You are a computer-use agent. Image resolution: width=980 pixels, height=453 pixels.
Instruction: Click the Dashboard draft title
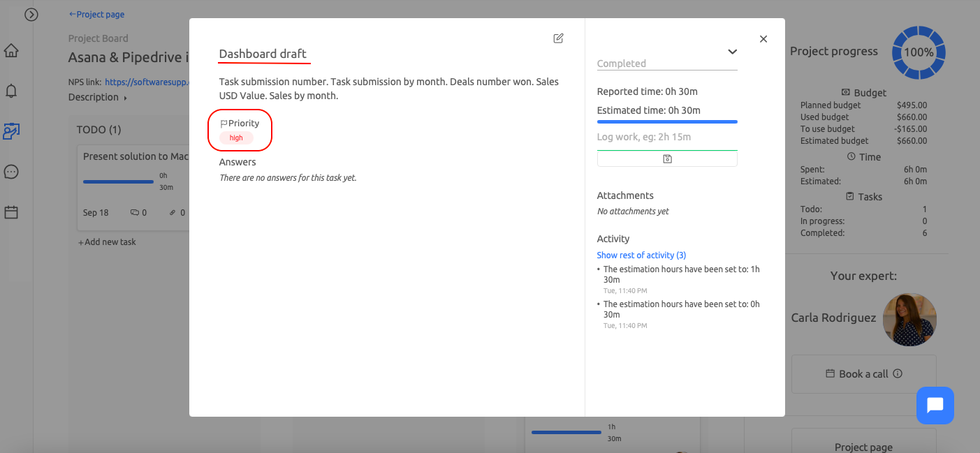click(x=263, y=54)
